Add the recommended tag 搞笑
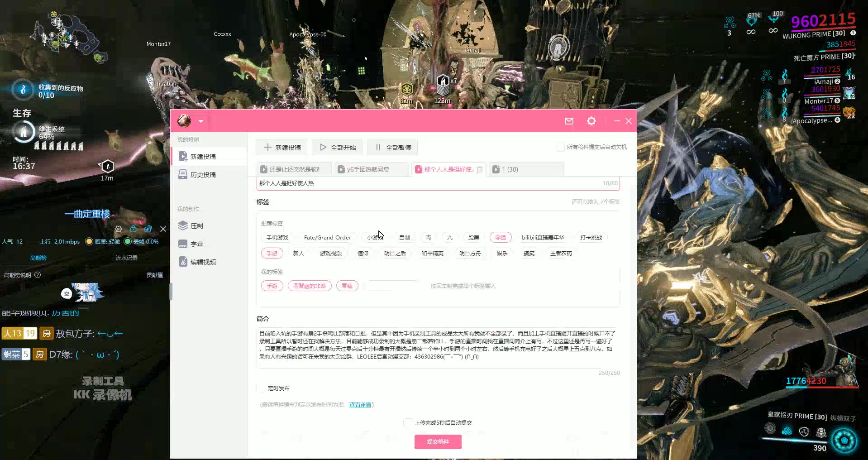Viewport: 868px width, 460px height. (529, 254)
